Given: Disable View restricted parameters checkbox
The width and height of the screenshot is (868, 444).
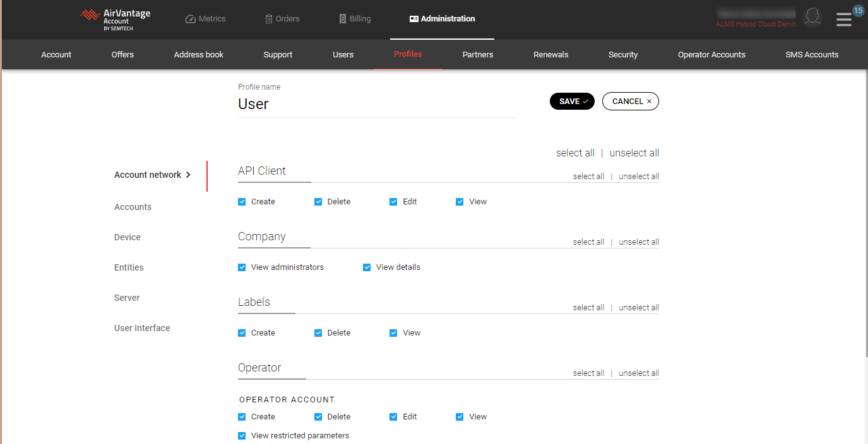Looking at the screenshot, I should [x=242, y=436].
